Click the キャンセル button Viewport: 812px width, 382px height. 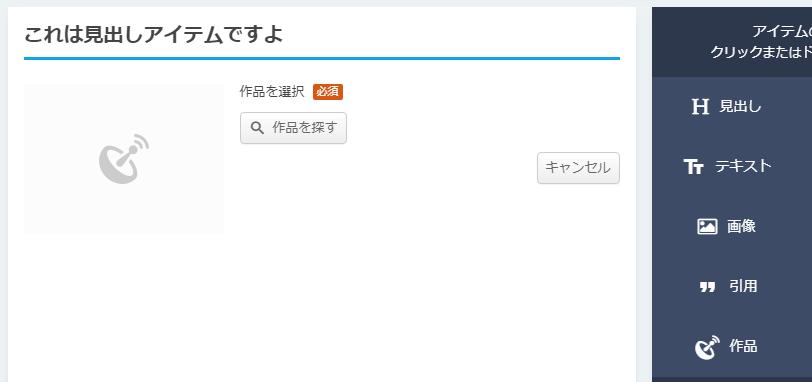tap(578, 168)
